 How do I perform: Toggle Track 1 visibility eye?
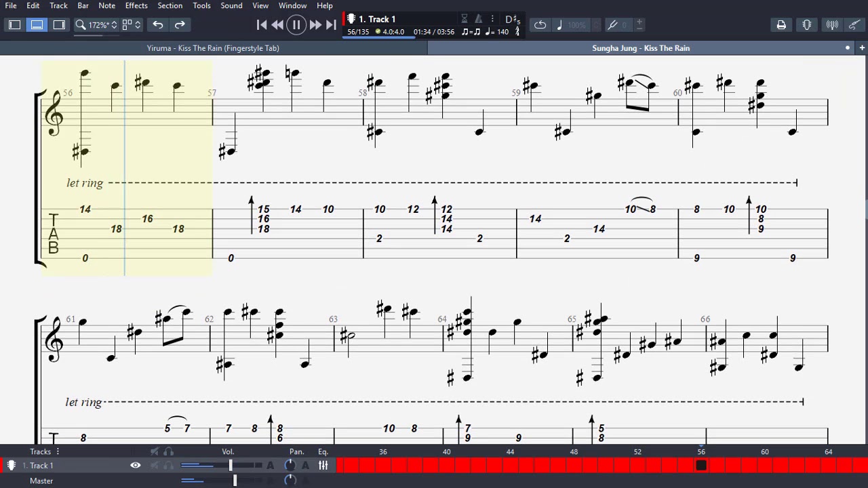pyautogui.click(x=136, y=466)
